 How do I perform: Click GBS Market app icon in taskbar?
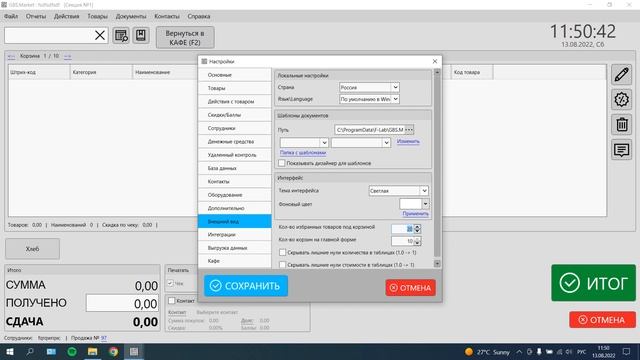tap(134, 352)
